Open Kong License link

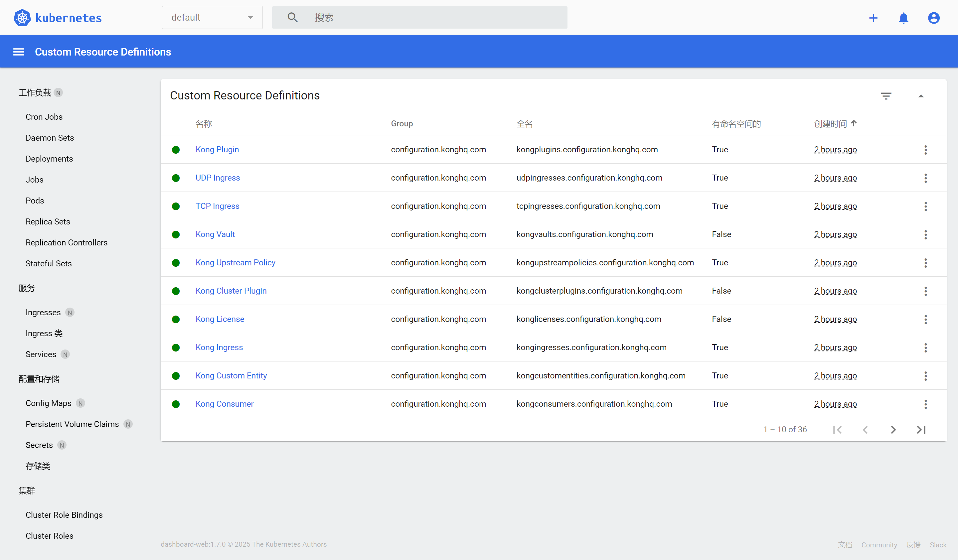[x=220, y=319]
